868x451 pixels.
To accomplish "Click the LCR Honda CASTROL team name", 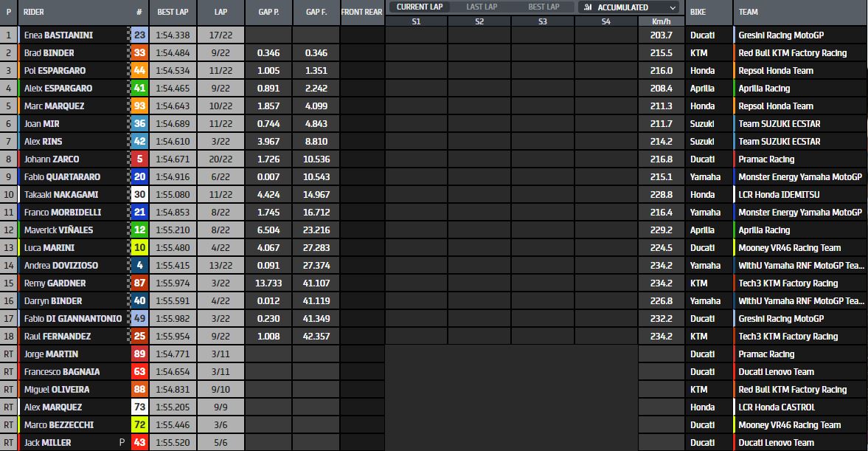I will click(x=777, y=407).
